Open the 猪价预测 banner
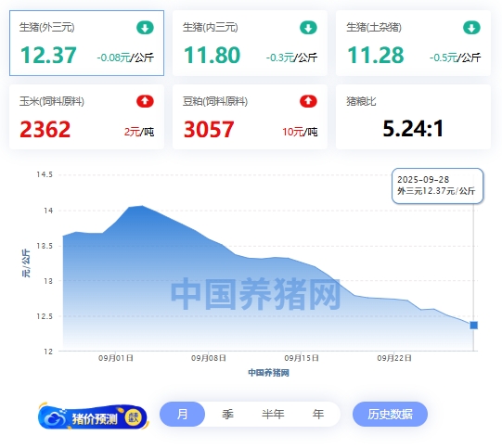This screenshot has height=448, width=502. pyautogui.click(x=93, y=416)
